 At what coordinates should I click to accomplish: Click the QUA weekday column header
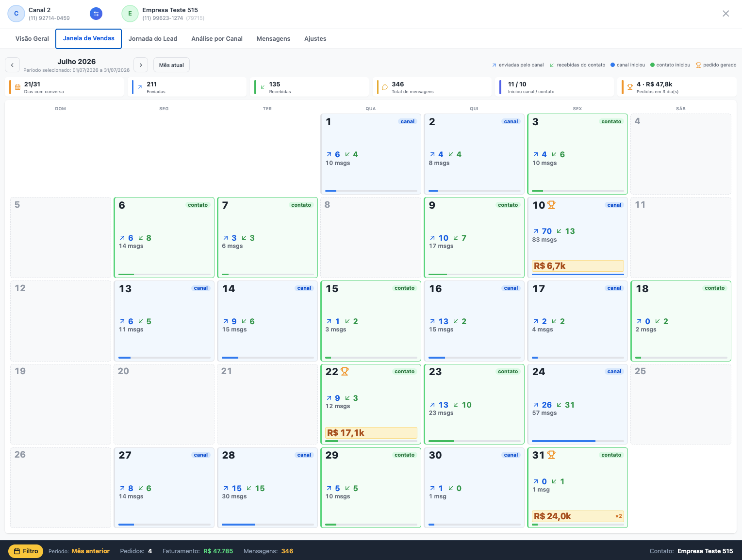pos(371,109)
